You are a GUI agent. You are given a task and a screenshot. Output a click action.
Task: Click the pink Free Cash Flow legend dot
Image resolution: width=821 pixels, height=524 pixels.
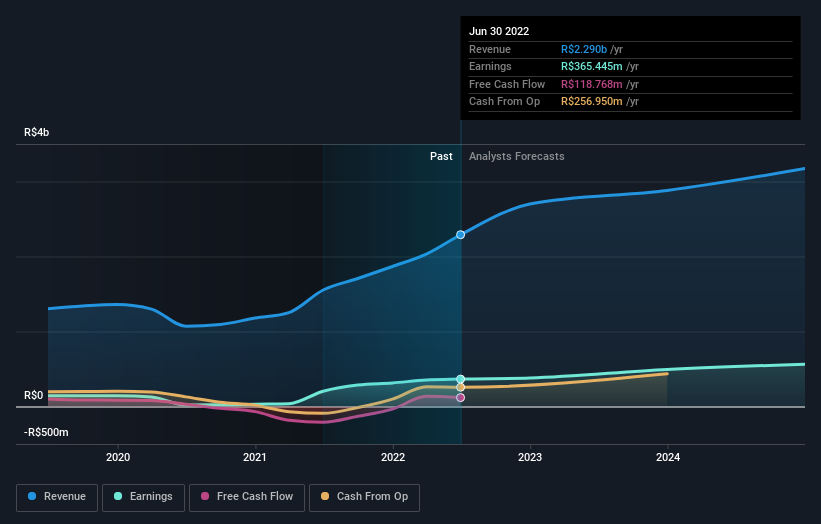click(x=205, y=496)
